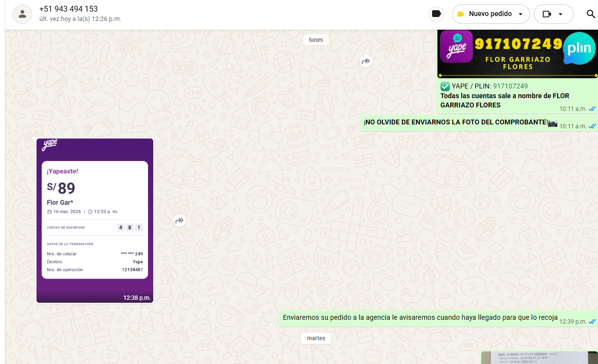Forward the Yape/Plin banner image
The width and height of the screenshot is (598, 364).
365,61
